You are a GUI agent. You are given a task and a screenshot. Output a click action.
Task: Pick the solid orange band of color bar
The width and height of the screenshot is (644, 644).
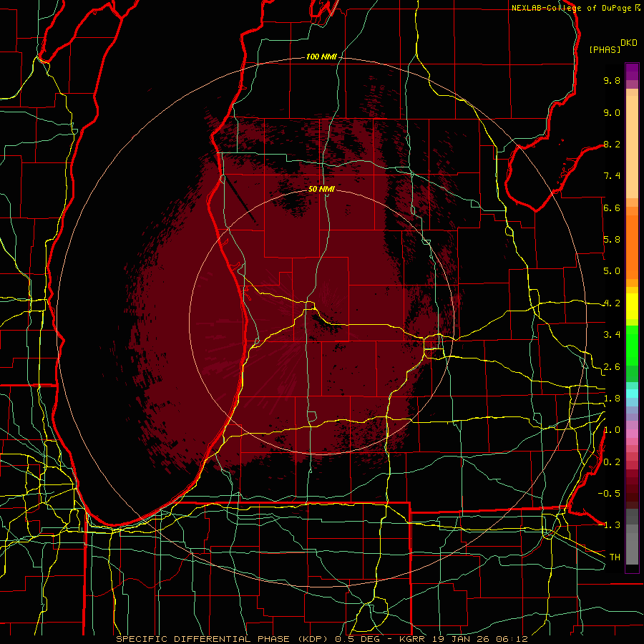(632, 247)
